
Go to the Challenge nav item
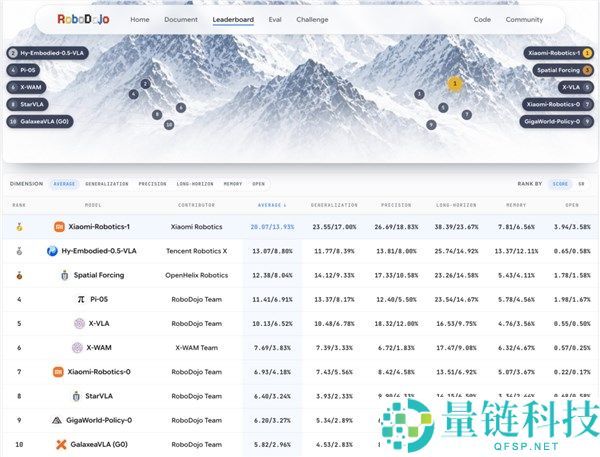click(312, 20)
